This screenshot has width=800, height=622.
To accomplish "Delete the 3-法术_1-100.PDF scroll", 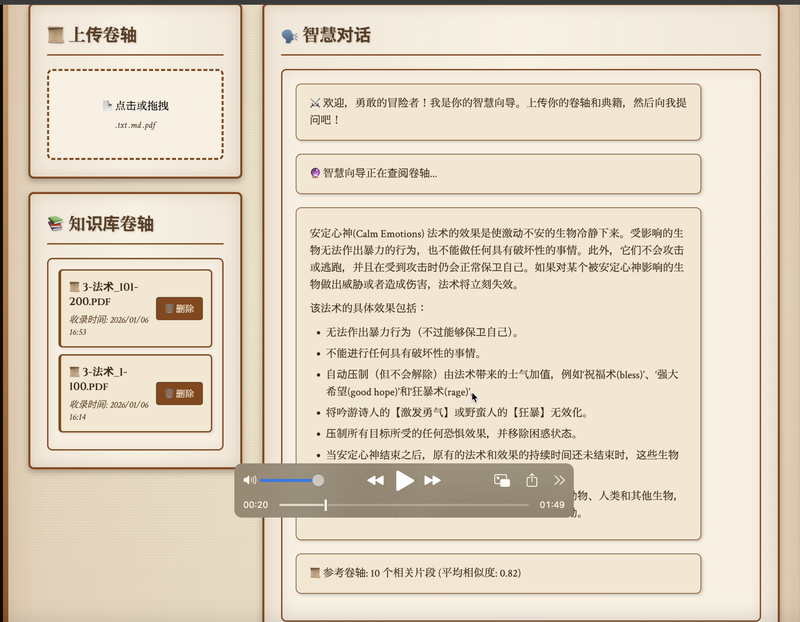I will coord(179,393).
